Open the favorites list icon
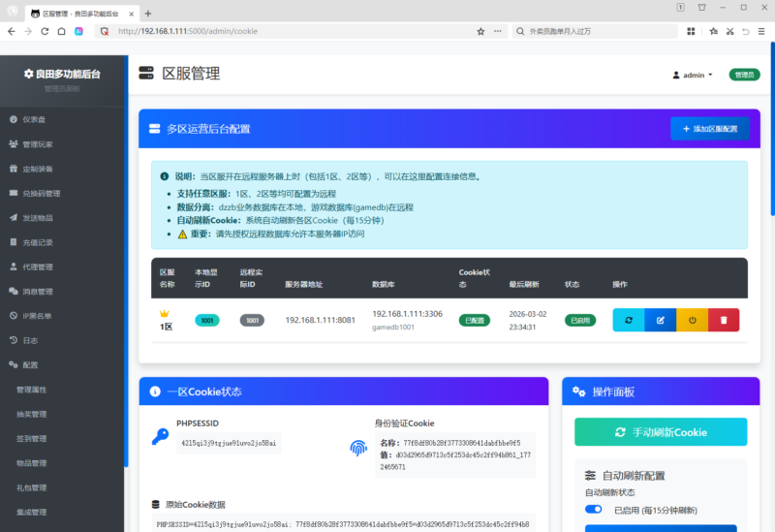775x532 pixels. pyautogui.click(x=713, y=31)
